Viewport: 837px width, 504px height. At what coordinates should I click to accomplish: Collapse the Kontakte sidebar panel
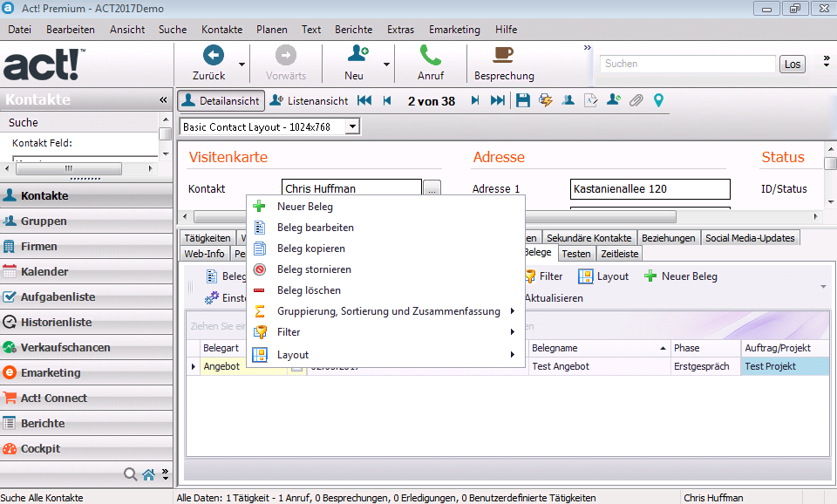(163, 99)
